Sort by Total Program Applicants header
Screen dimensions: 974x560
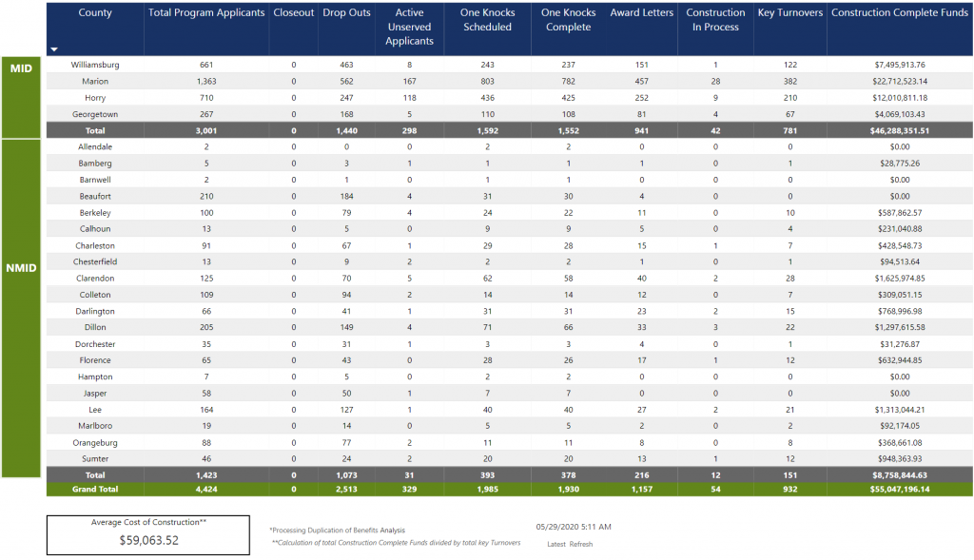click(206, 12)
